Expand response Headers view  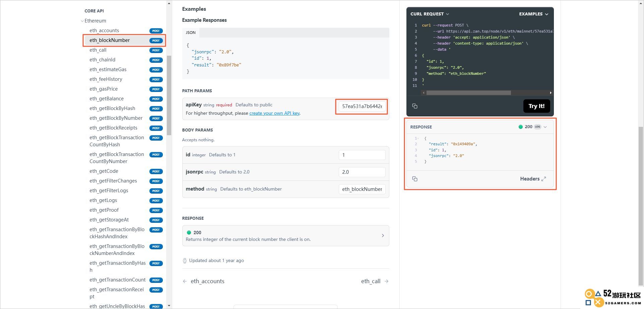(x=533, y=179)
